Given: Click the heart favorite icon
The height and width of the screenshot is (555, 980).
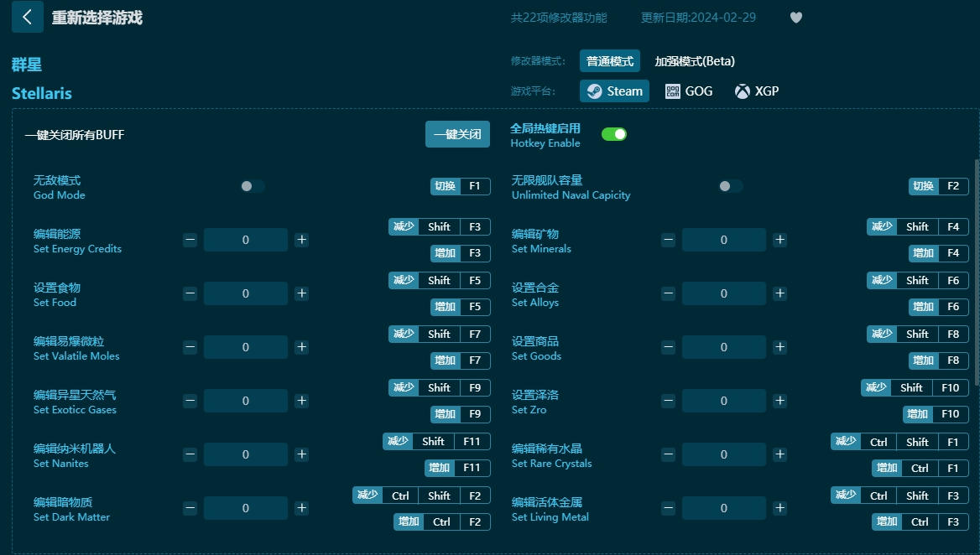Looking at the screenshot, I should tap(795, 17).
